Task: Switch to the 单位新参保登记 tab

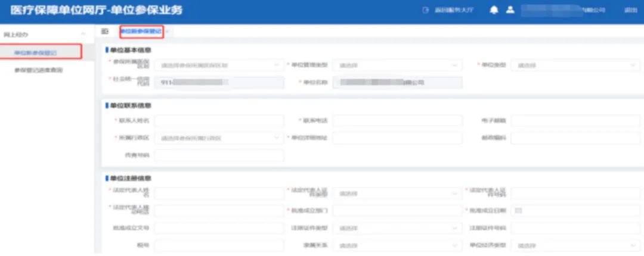Action: point(141,31)
